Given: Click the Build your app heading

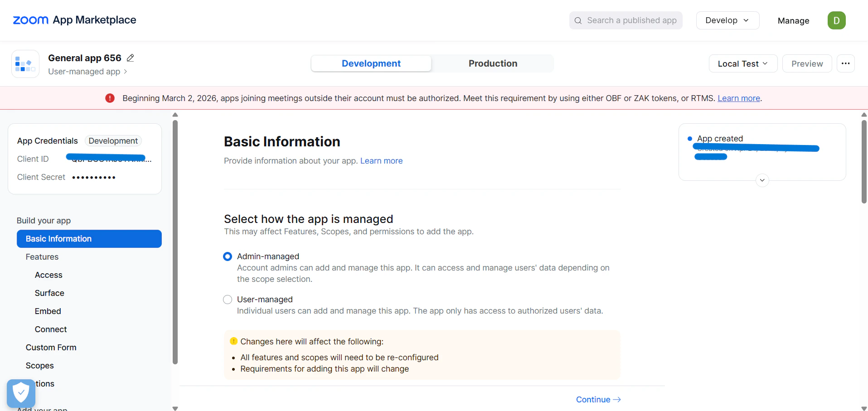Looking at the screenshot, I should (x=44, y=221).
